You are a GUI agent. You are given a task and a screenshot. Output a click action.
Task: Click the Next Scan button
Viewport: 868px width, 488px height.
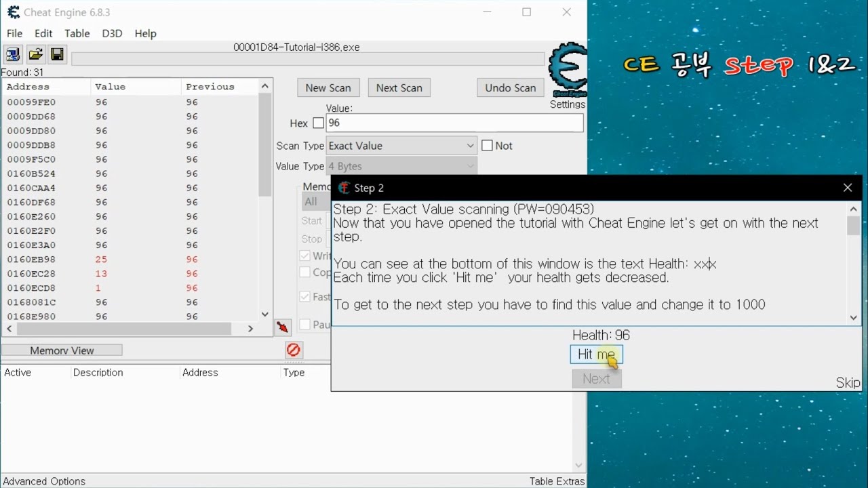(x=399, y=87)
